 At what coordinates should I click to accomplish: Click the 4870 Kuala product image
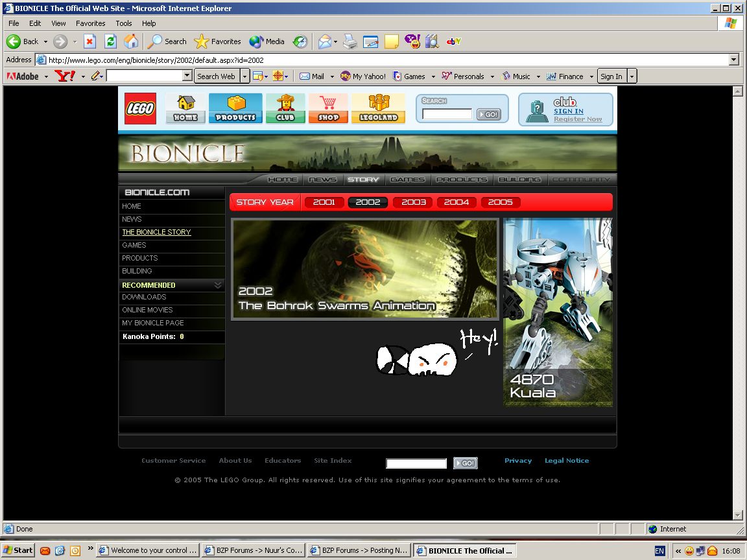click(558, 312)
